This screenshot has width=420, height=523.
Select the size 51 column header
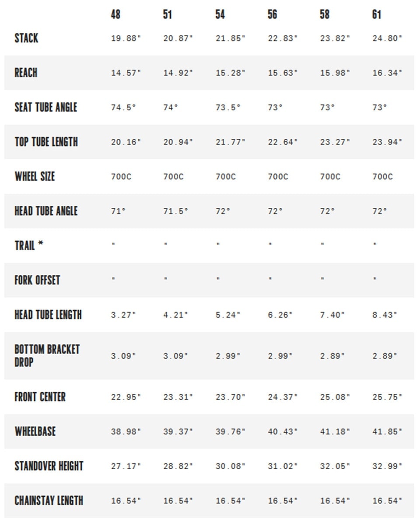pos(167,14)
